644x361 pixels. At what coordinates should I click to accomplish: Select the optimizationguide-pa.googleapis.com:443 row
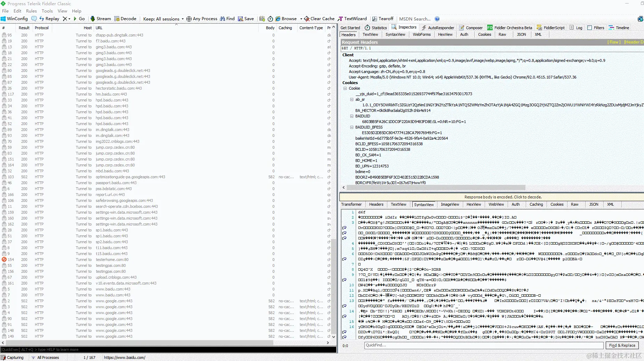166,177
